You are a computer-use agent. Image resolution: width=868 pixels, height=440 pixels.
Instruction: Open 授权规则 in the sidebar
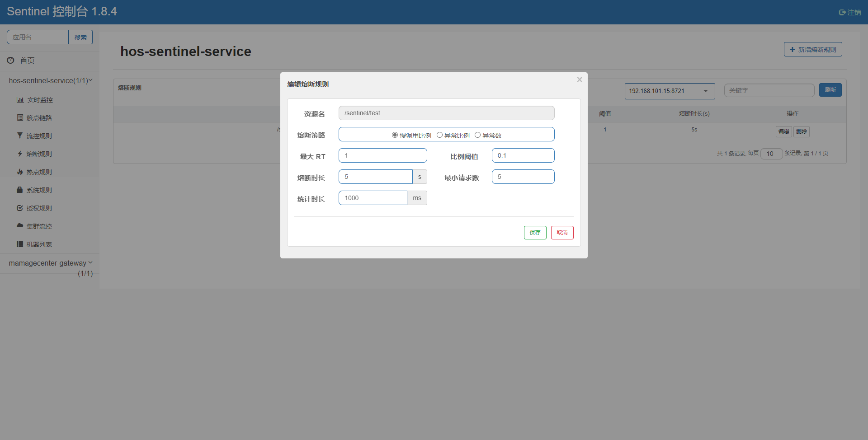(x=39, y=208)
